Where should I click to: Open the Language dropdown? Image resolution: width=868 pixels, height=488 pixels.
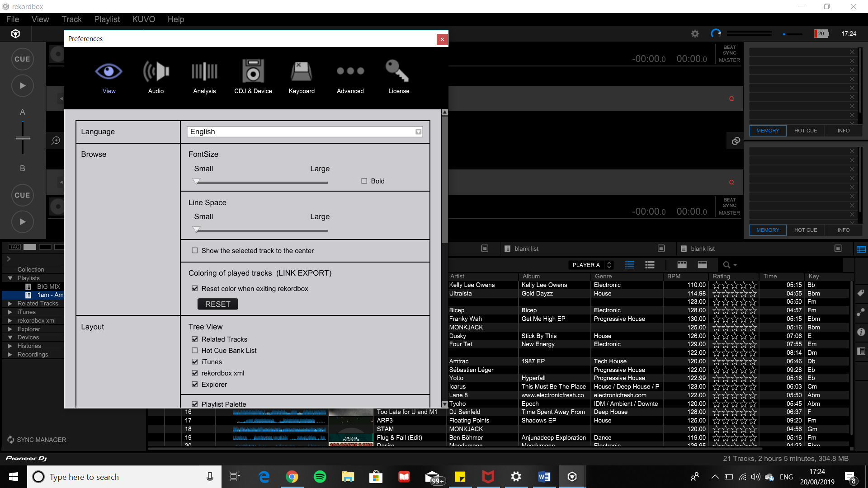click(305, 131)
